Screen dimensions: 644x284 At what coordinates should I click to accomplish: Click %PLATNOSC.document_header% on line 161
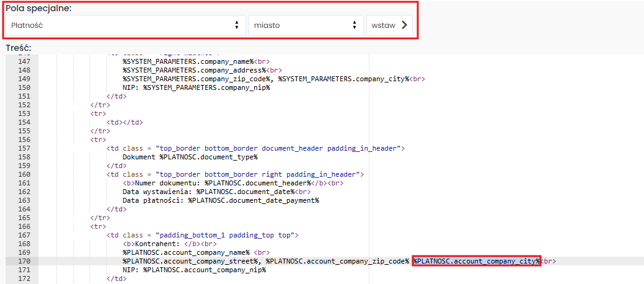pos(257,183)
